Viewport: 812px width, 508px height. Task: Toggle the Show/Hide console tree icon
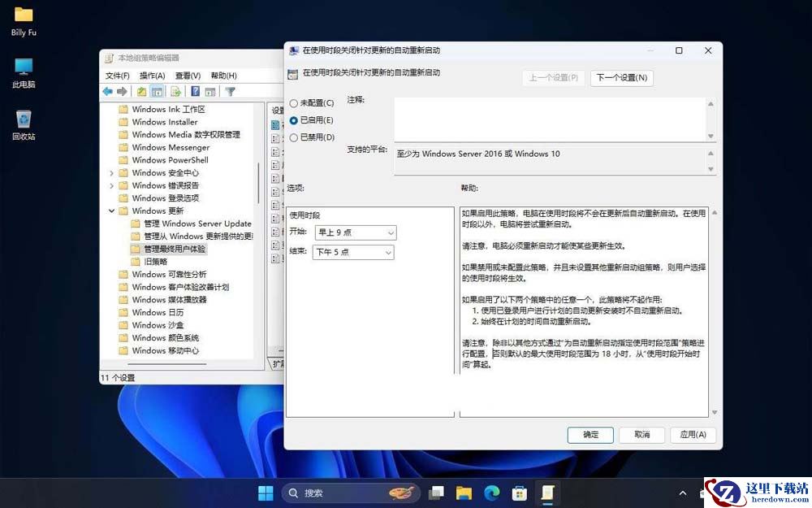(157, 91)
